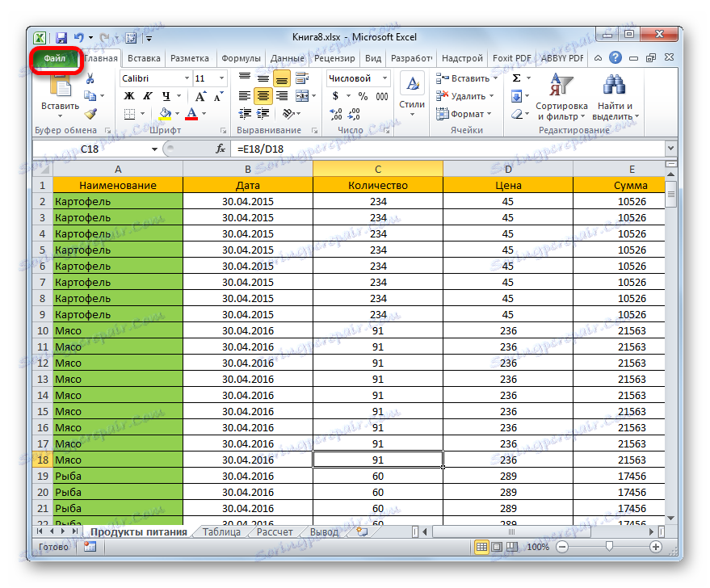Click the zoom in plus button
The image size is (710, 588).
pos(656,547)
